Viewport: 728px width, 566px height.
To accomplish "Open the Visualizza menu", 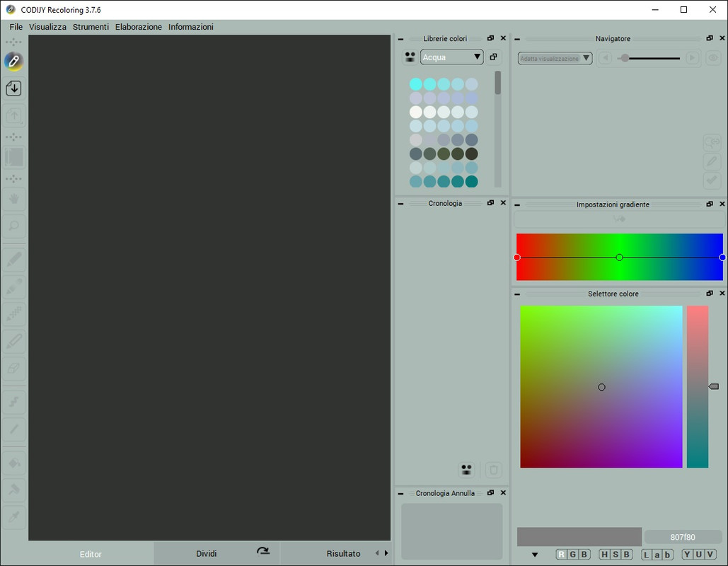I will [x=48, y=27].
